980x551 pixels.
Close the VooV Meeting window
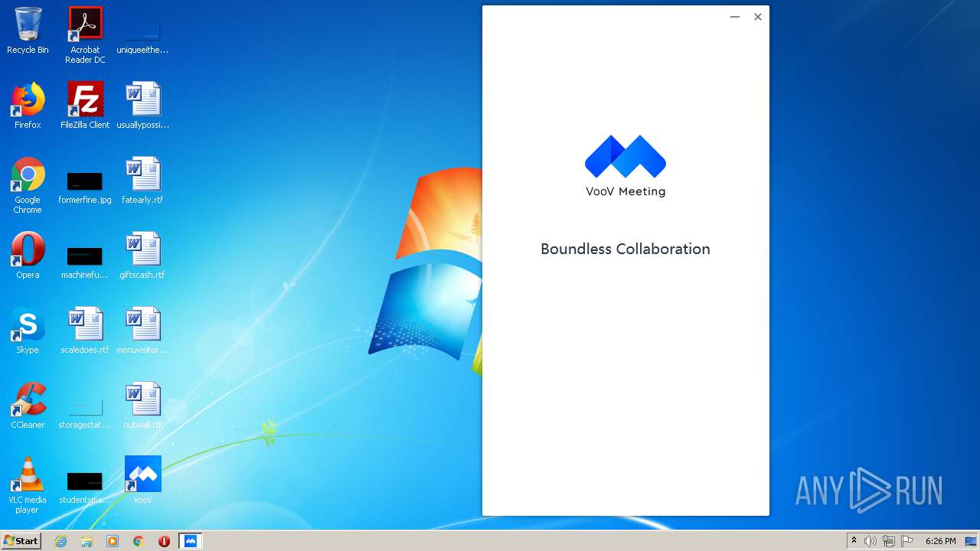[x=758, y=17]
